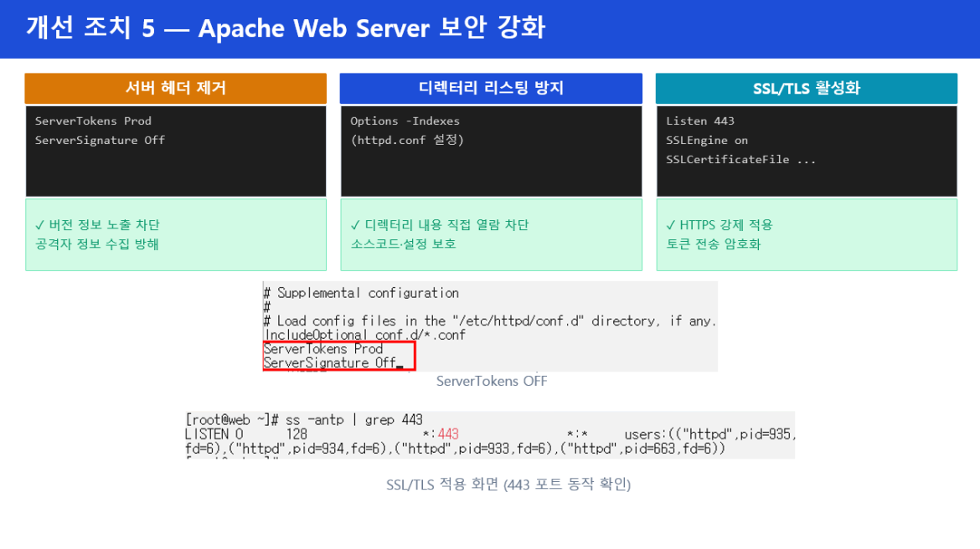Click the red '443' port number
The width and height of the screenshot is (980, 549).
448,434
